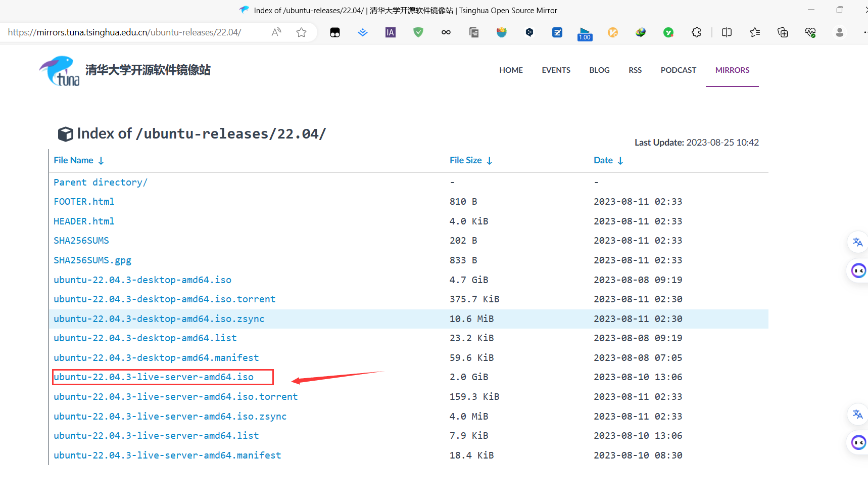Click the Last Update timestamp text
The height and width of the screenshot is (502, 868).
point(697,143)
